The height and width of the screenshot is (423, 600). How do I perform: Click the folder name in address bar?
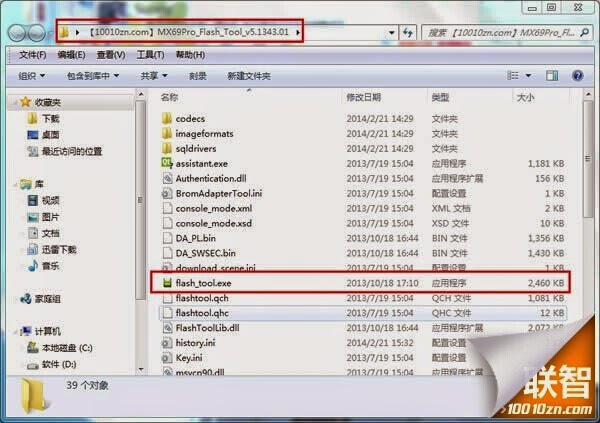(x=188, y=32)
